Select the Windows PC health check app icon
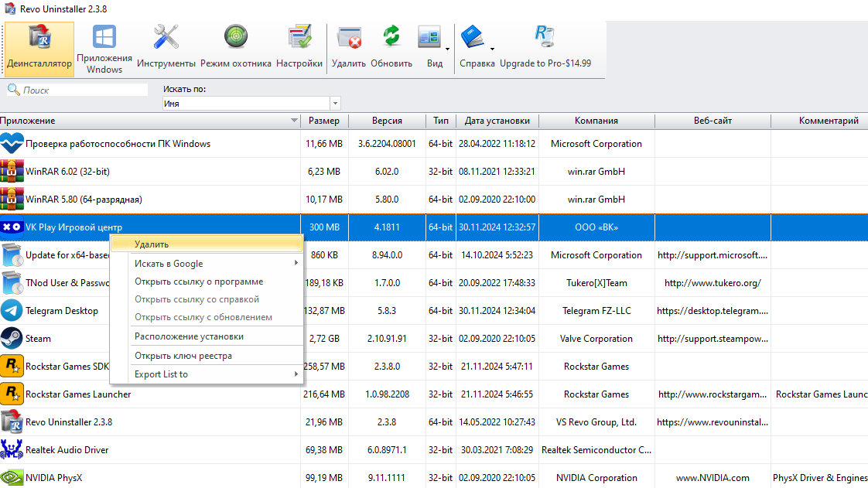 [x=12, y=144]
